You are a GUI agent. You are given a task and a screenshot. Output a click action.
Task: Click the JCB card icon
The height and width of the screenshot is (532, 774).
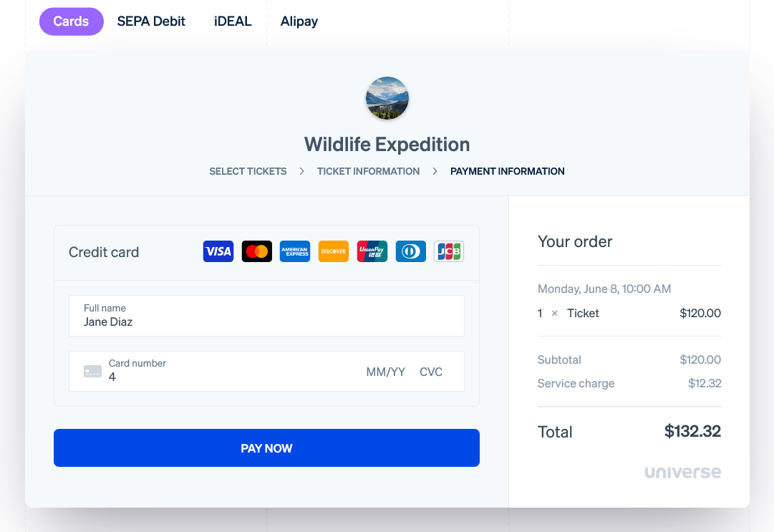coord(449,251)
